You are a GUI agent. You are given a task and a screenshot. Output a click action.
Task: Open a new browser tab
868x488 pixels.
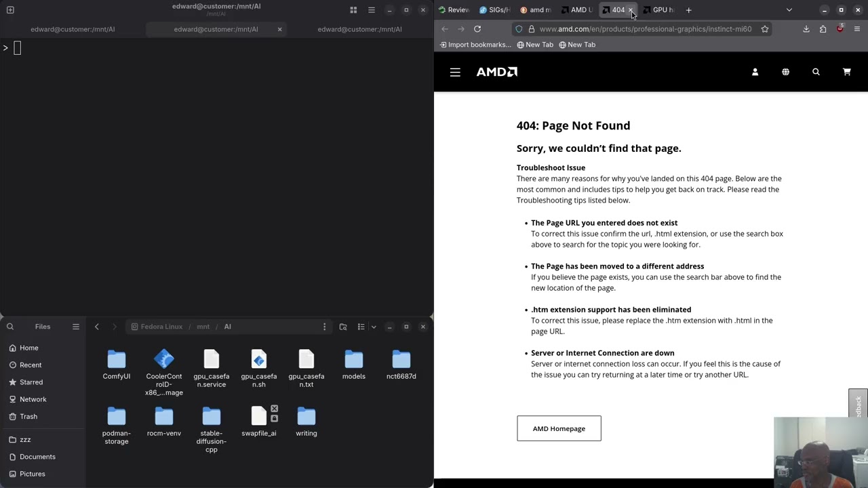(688, 10)
